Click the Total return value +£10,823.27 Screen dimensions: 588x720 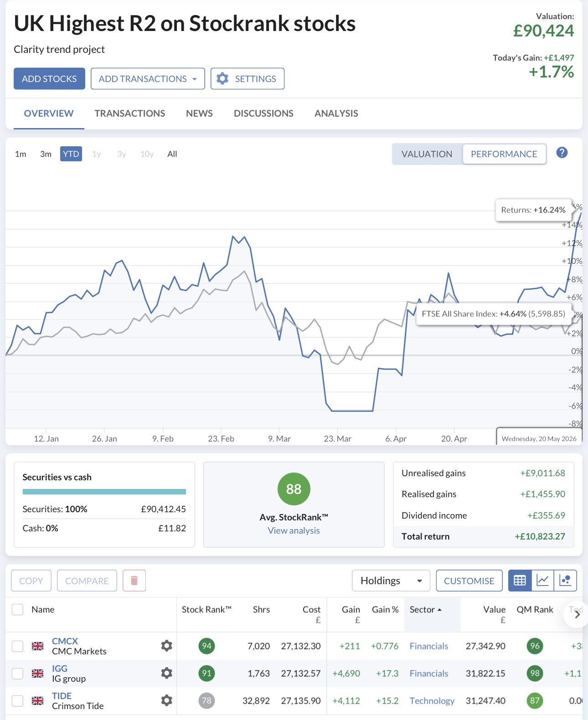(540, 536)
